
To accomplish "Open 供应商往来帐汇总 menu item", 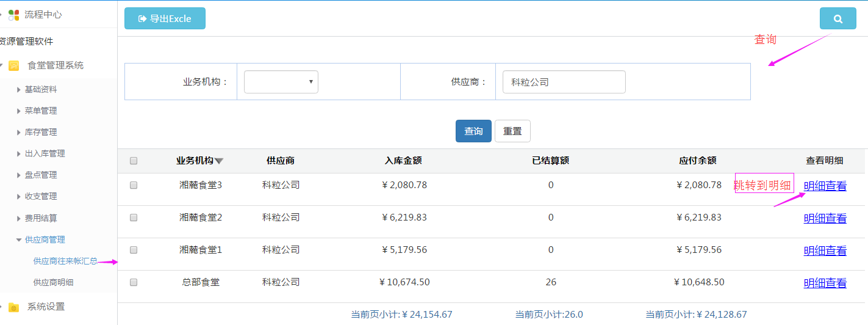I will point(65,261).
